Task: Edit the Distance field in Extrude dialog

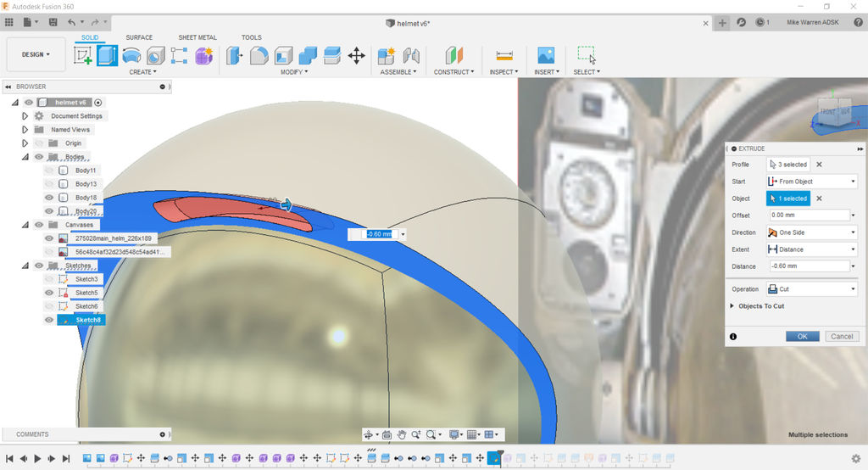Action: click(x=809, y=266)
